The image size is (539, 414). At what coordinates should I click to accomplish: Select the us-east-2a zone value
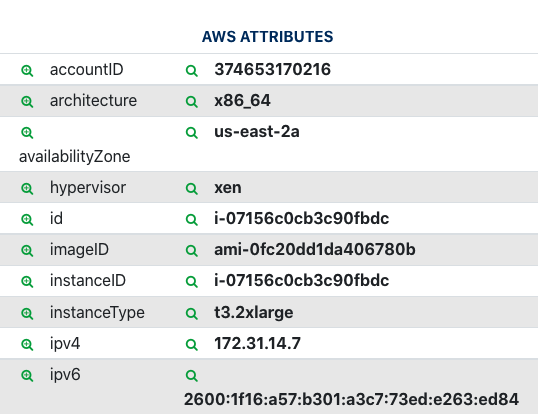[257, 132]
